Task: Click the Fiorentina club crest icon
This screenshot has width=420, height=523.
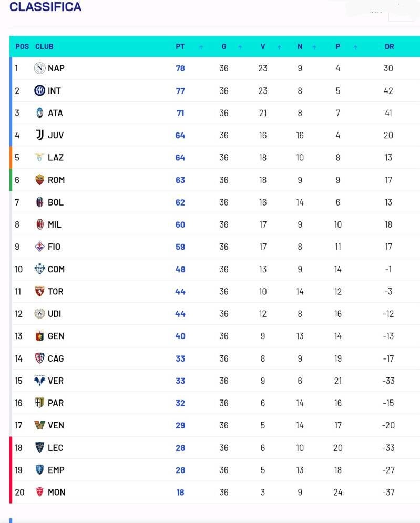Action: (40, 247)
